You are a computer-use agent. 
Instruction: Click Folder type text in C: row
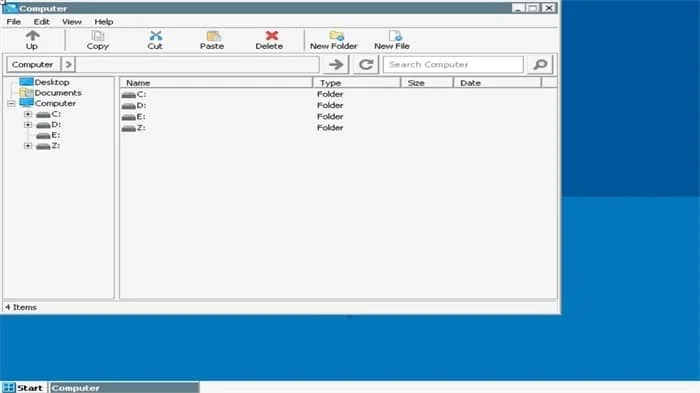point(330,94)
